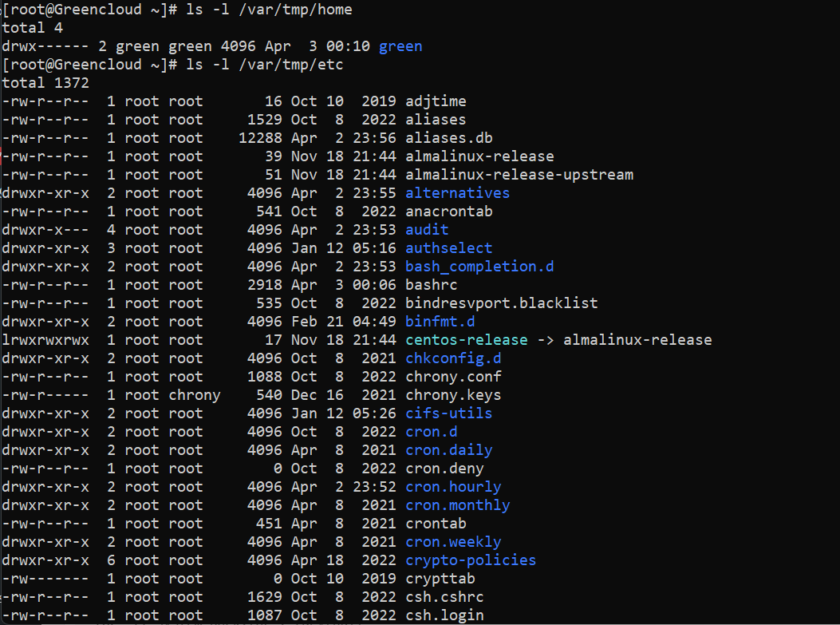Open the audit directory listing

426,229
